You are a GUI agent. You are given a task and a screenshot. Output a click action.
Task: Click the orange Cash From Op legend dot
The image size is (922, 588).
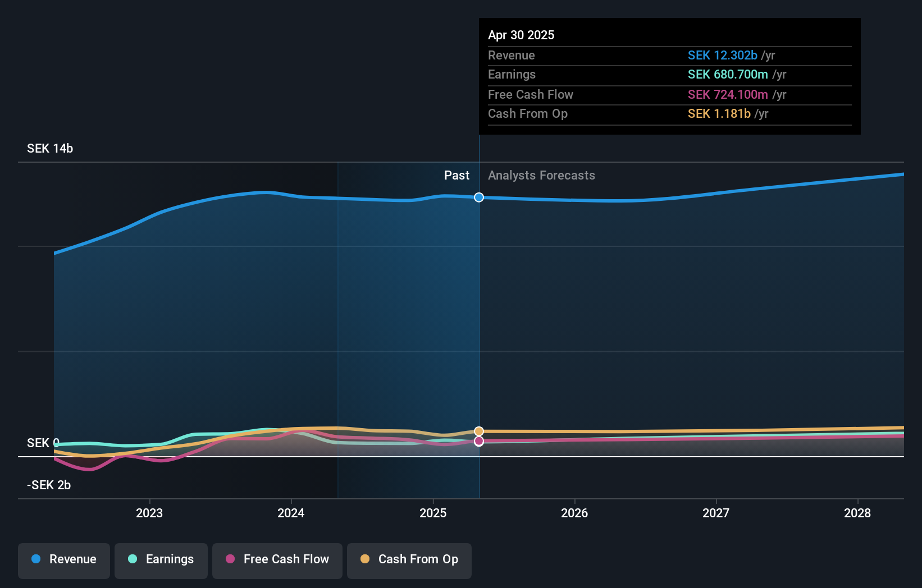coord(365,559)
